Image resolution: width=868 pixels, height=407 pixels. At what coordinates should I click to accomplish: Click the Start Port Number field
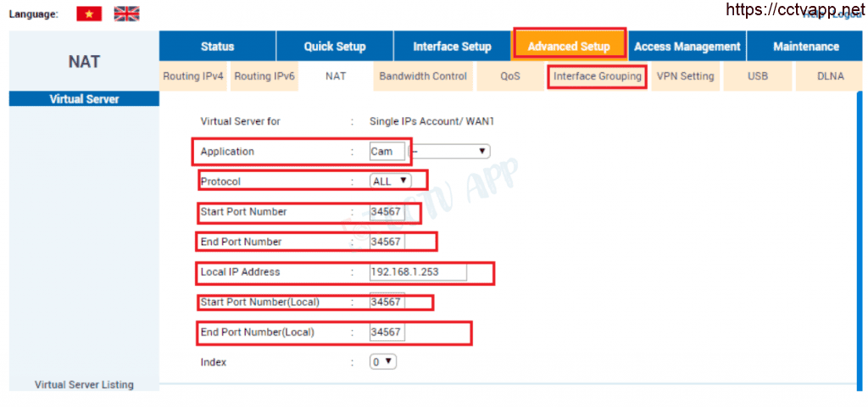pos(387,212)
